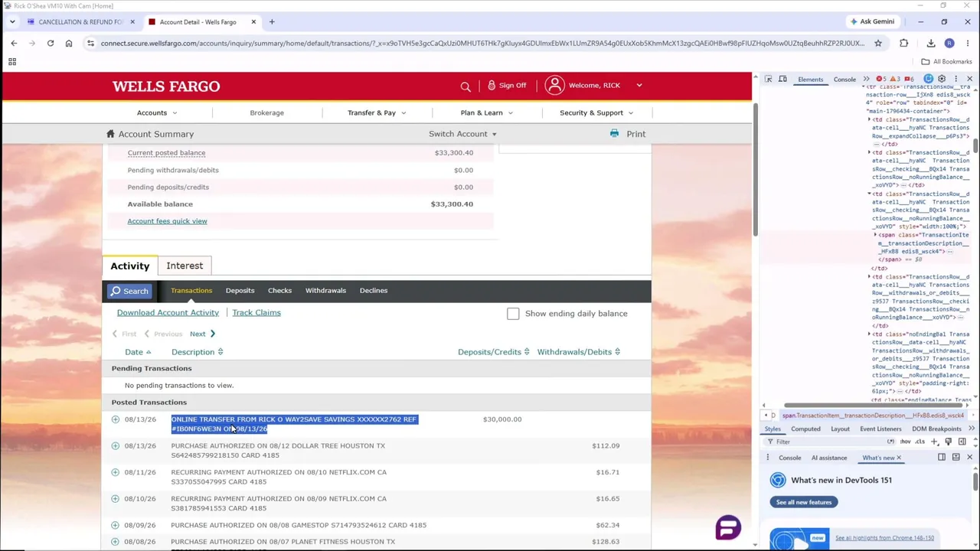
Task: Click See all new features button
Action: 803,502
